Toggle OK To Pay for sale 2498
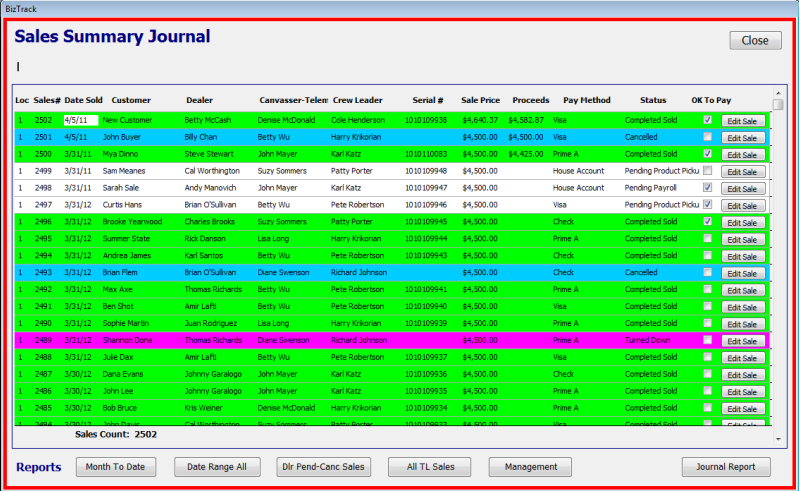Viewport: 800px width, 491px height. click(x=707, y=187)
